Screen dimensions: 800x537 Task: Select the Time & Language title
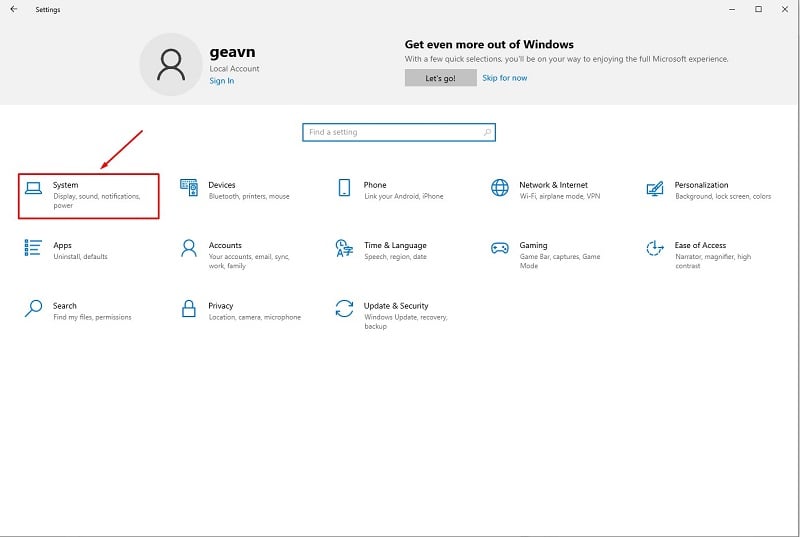pyautogui.click(x=395, y=245)
